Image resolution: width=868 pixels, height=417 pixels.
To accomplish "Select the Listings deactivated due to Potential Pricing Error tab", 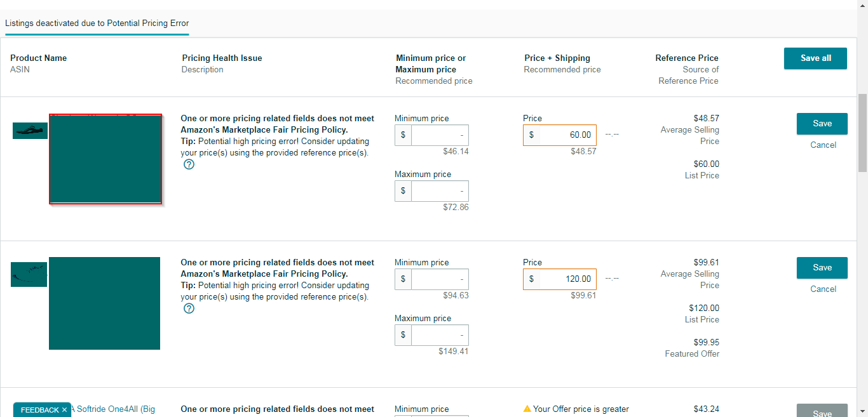I will [97, 23].
